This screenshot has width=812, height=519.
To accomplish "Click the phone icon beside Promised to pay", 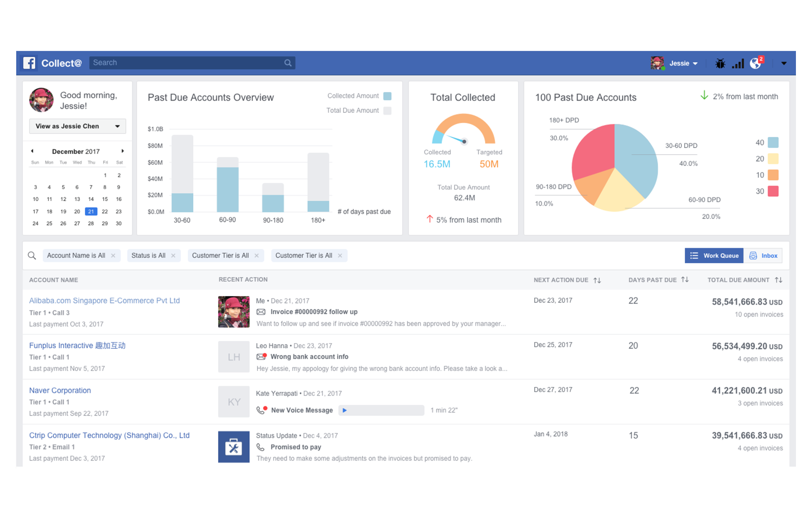I will (x=261, y=447).
